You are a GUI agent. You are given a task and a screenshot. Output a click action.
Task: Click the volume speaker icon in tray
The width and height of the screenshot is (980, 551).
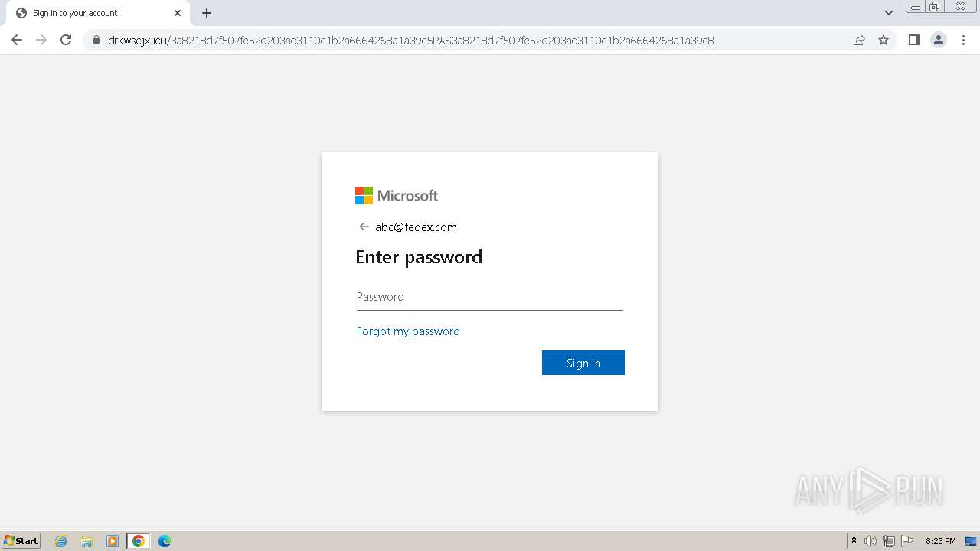point(871,541)
